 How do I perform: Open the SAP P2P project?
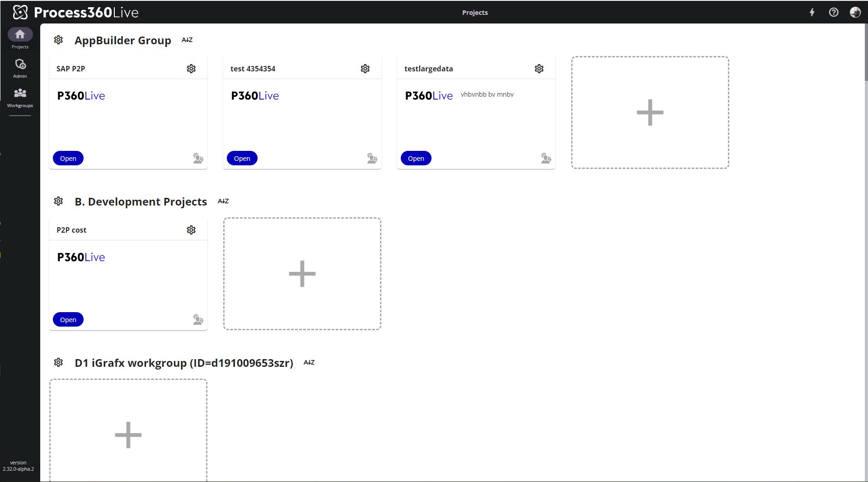68,158
